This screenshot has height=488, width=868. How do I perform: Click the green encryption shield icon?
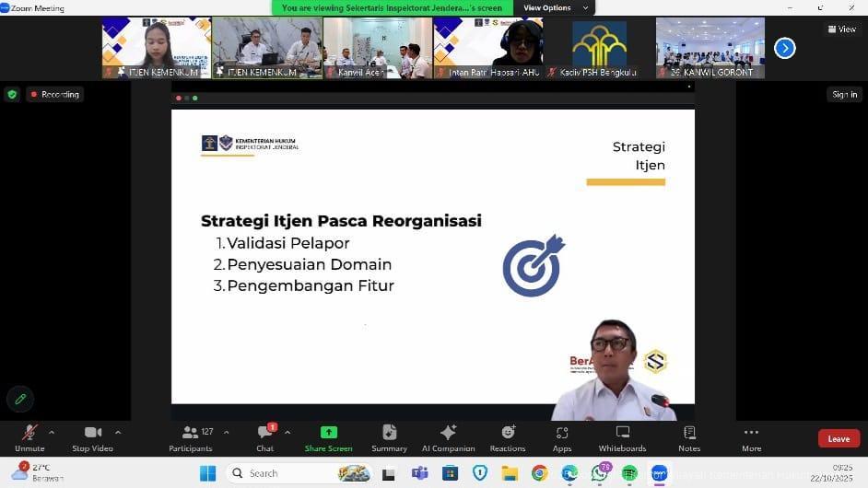click(x=12, y=94)
